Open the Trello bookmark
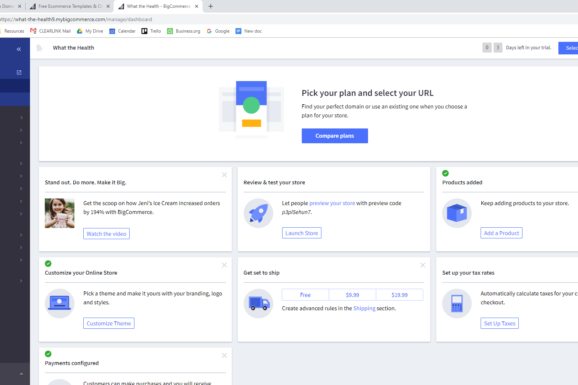This screenshot has width=578, height=385. click(x=151, y=31)
